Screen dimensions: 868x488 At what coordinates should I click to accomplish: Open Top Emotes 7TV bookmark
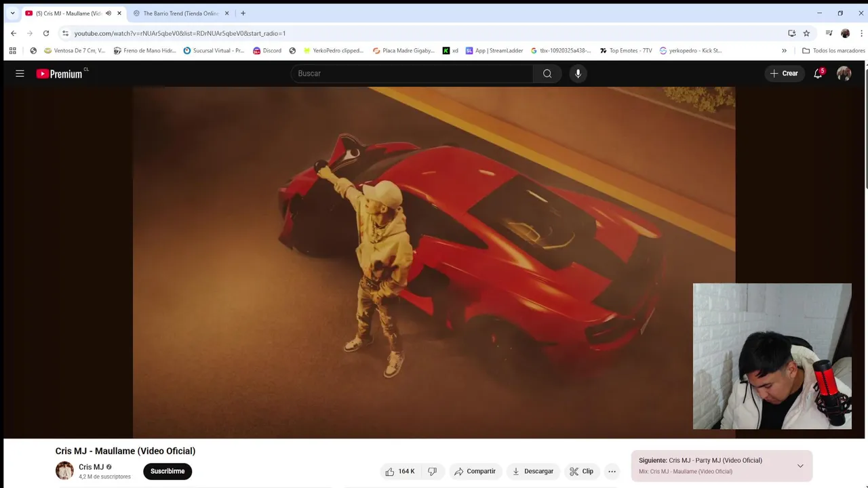(626, 50)
